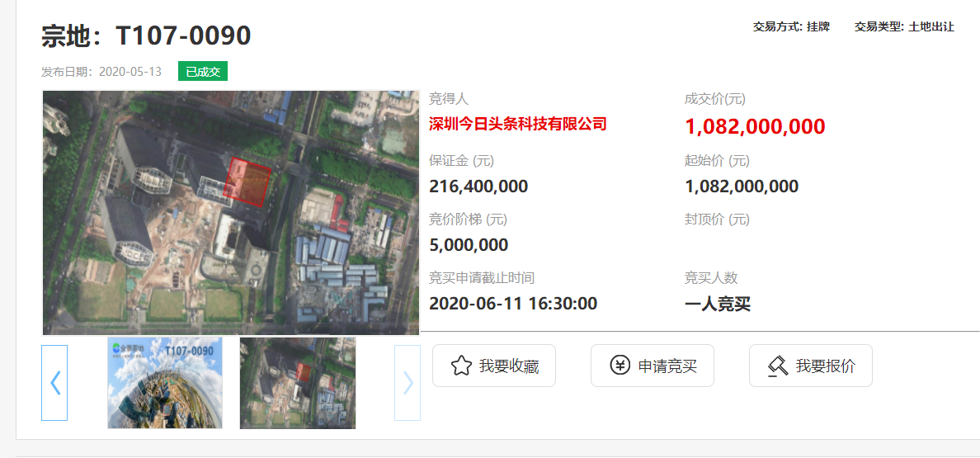This screenshot has height=458, width=980.
Task: Open winner 深圳今日头条科技有限公司
Action: click(518, 124)
